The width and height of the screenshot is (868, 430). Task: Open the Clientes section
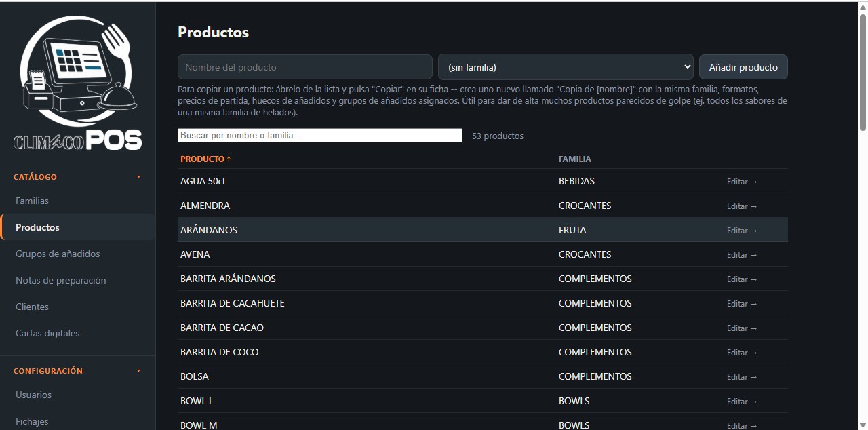tap(32, 307)
